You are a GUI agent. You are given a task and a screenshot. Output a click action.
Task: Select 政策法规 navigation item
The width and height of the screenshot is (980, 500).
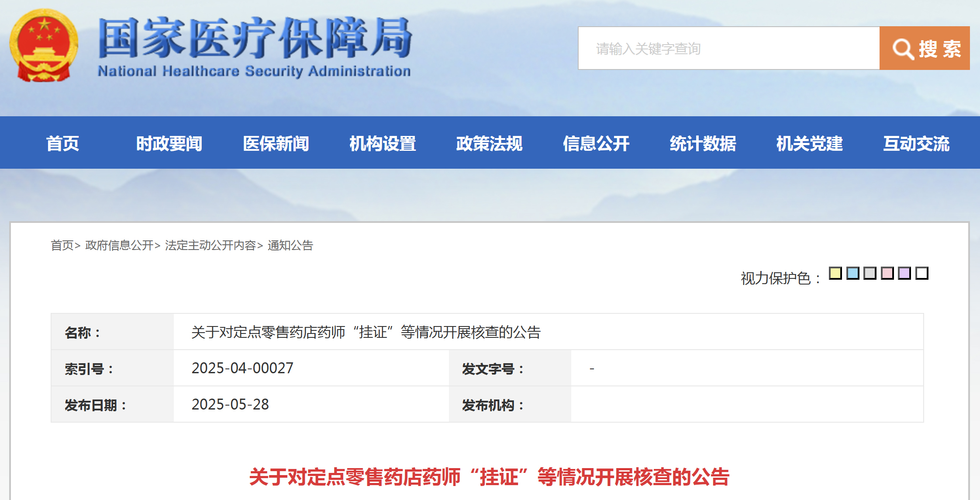pyautogui.click(x=490, y=143)
